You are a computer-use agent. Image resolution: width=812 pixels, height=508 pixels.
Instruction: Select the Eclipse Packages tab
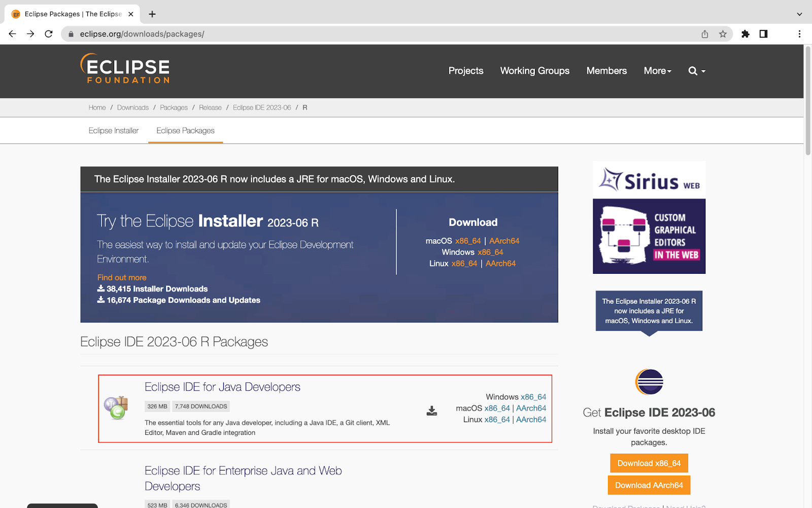click(x=185, y=131)
